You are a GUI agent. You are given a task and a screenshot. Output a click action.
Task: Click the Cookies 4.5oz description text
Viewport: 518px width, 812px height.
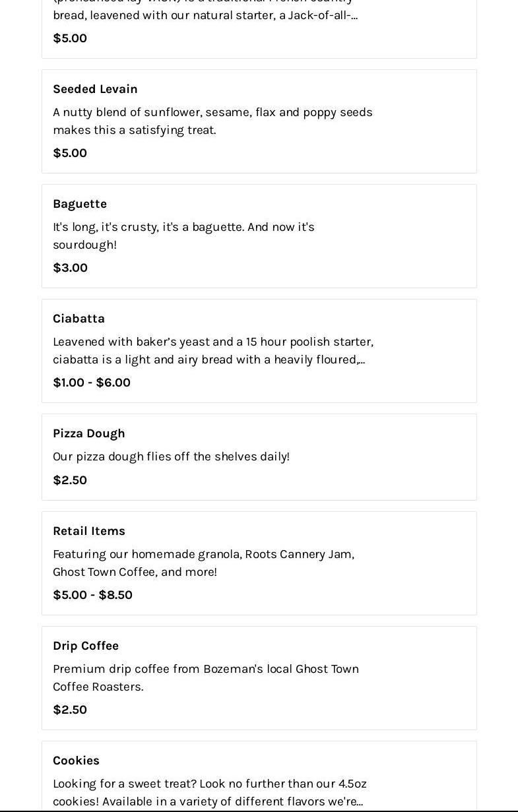(209, 792)
